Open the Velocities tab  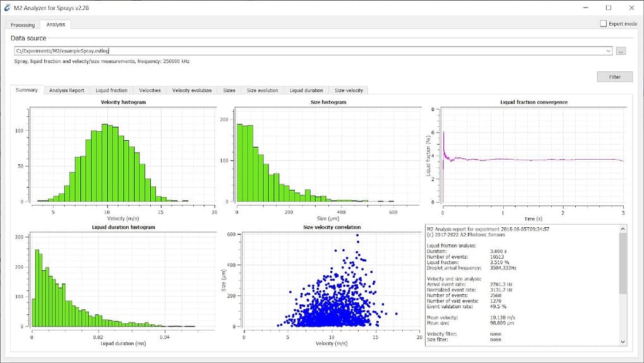tap(150, 90)
